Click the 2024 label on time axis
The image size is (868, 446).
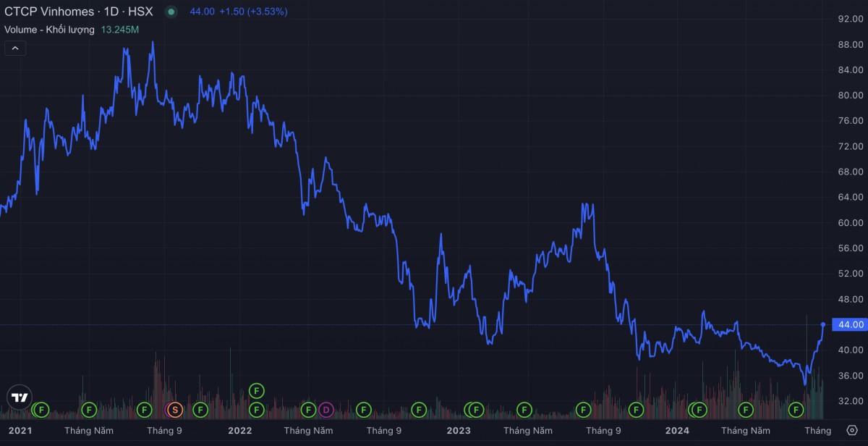coord(677,430)
